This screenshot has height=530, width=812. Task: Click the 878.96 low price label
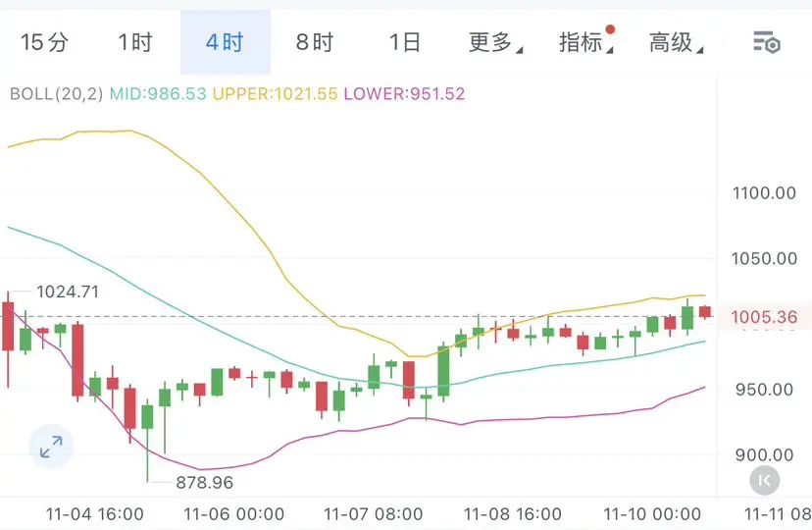point(205,483)
